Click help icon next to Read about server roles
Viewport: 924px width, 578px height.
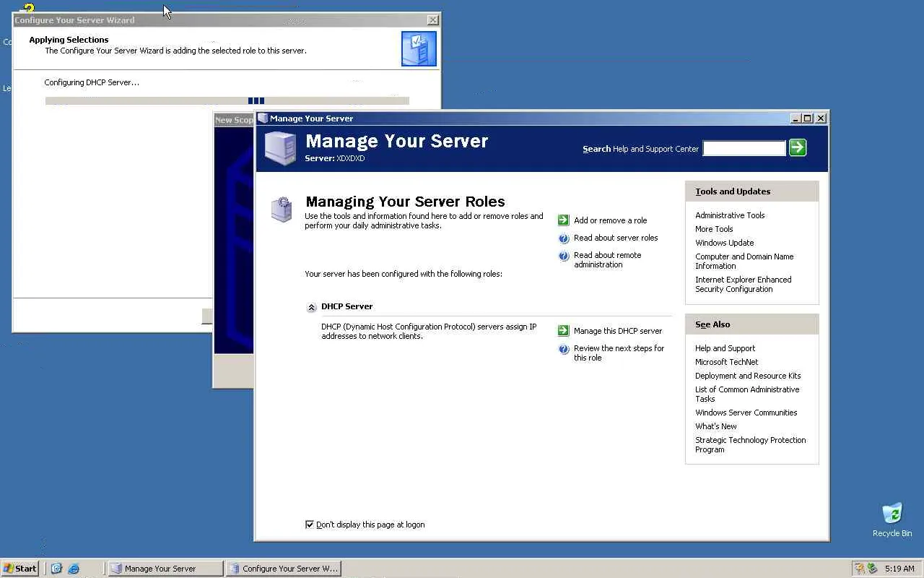coord(564,238)
